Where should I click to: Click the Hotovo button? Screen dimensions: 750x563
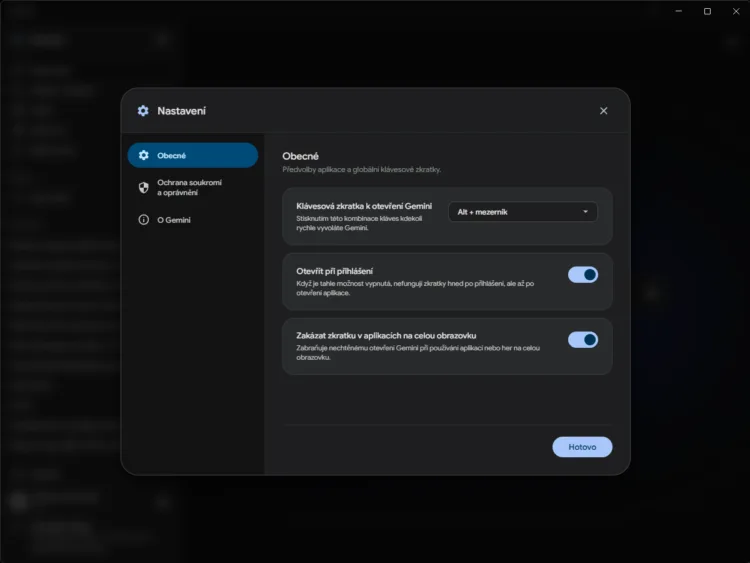coord(582,447)
